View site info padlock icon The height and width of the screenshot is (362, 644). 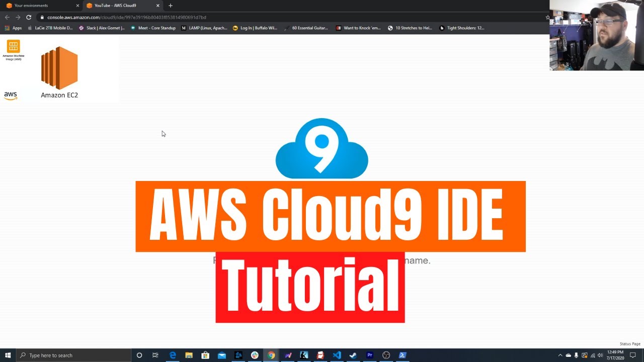pos(42,17)
